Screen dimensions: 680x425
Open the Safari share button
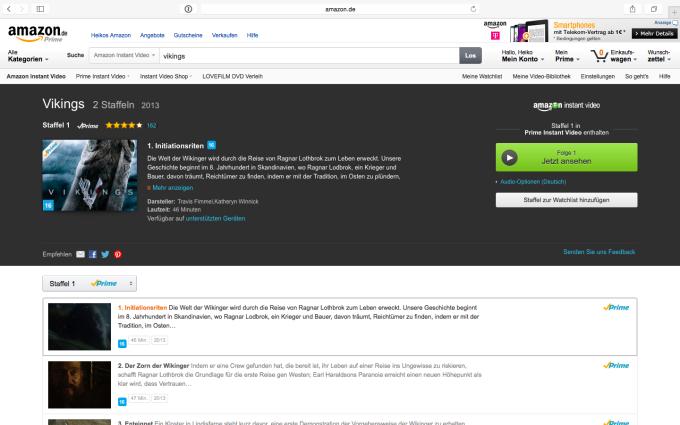pos(633,9)
